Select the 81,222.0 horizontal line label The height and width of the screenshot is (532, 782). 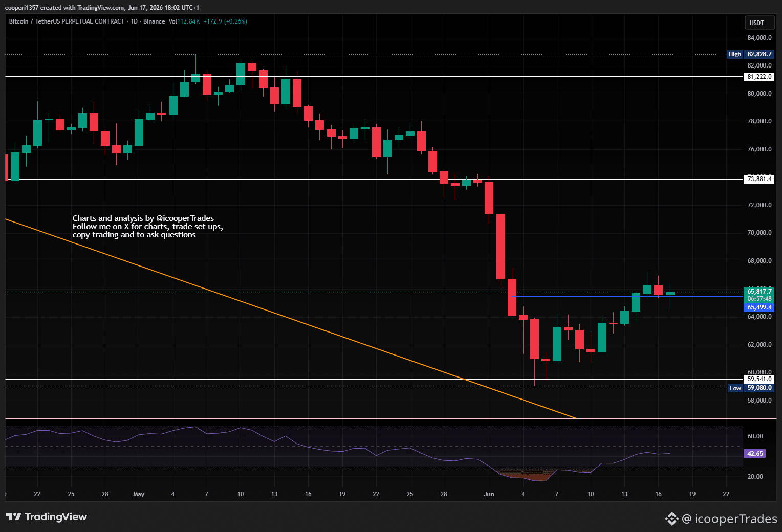759,77
